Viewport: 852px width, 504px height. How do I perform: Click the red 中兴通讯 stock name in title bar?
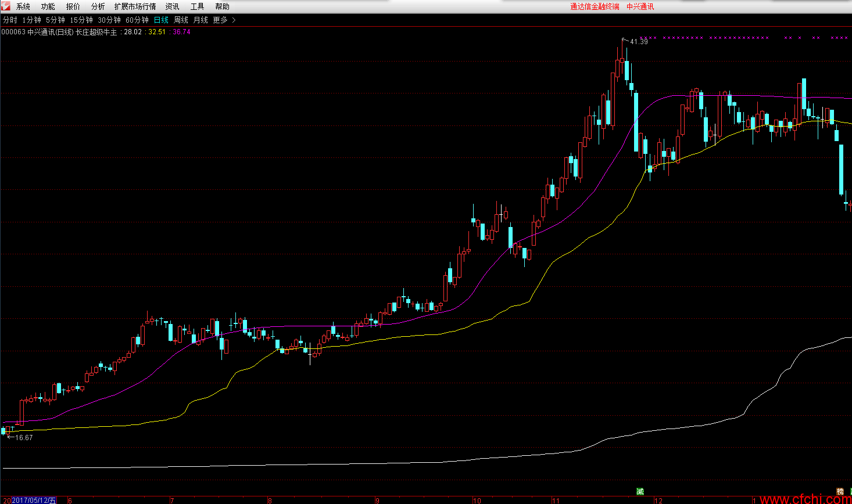[640, 7]
